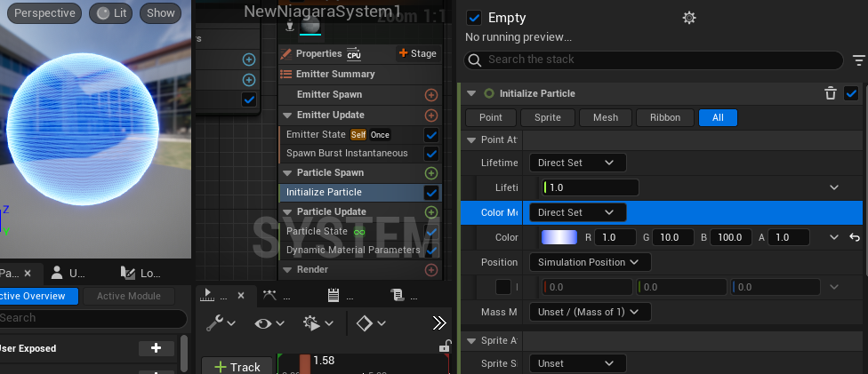
Task: Click upper blue plus on system node
Action: coord(249,60)
